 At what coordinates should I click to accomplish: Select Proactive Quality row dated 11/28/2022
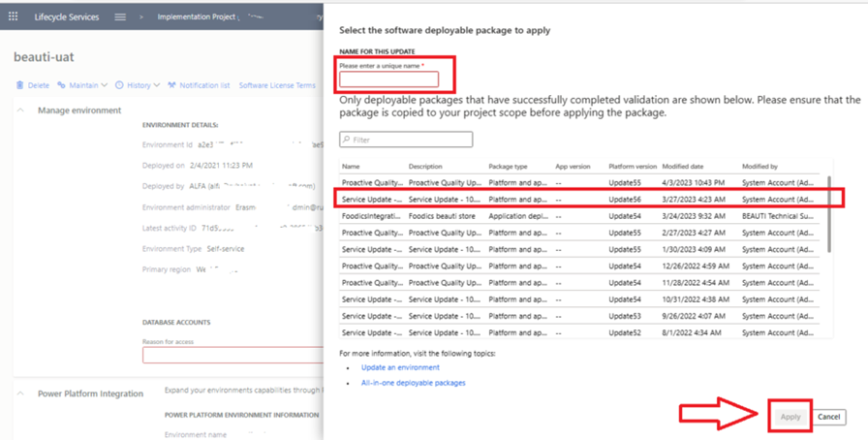tap(579, 283)
